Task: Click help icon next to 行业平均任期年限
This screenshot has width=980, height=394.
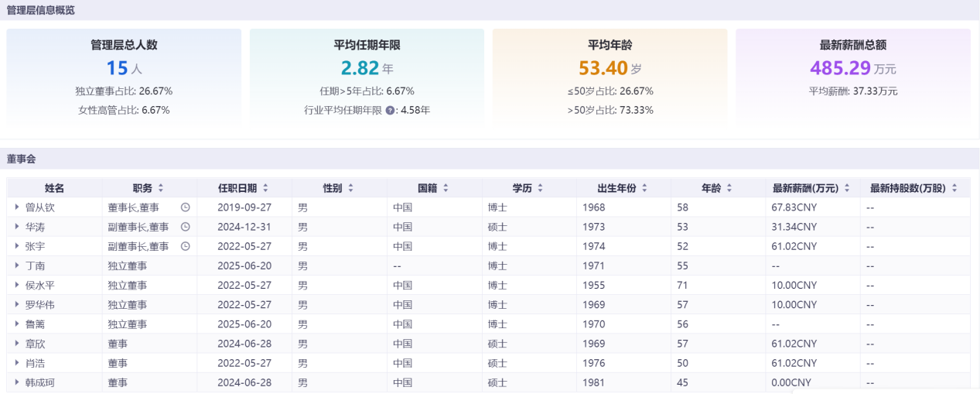Action: [391, 111]
